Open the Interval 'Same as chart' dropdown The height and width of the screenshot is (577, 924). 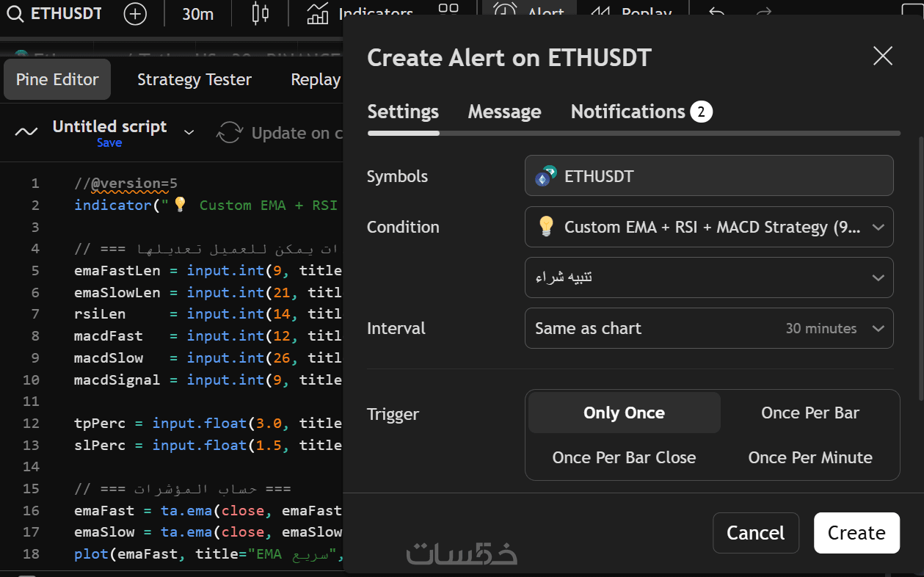709,328
